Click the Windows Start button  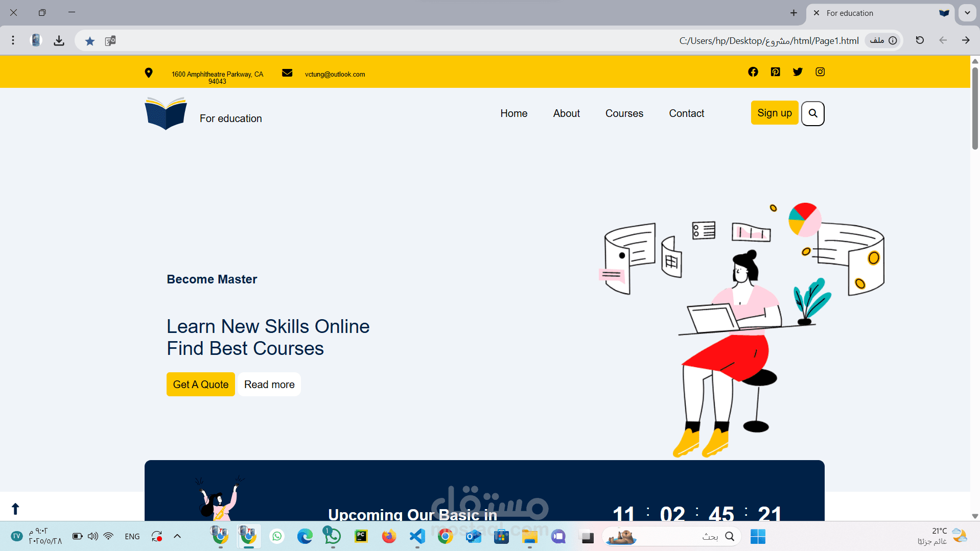(758, 536)
